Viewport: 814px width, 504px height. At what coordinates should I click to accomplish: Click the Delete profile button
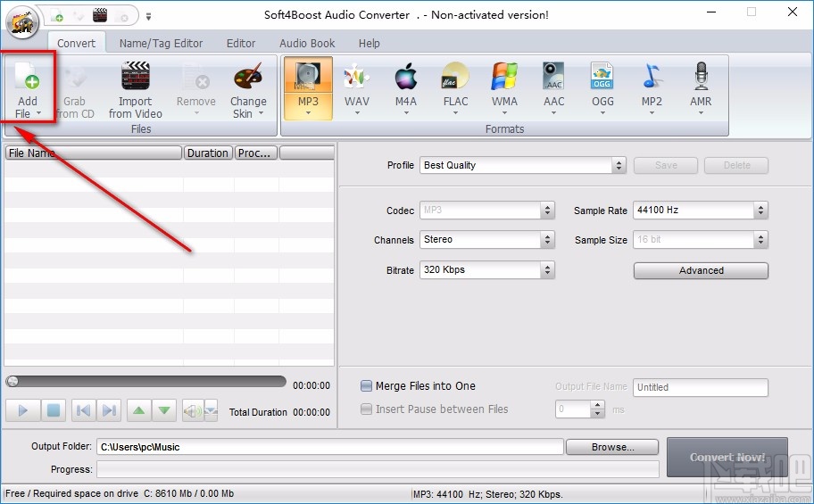(736, 165)
